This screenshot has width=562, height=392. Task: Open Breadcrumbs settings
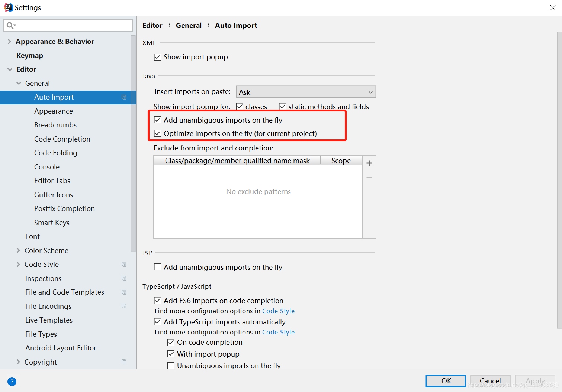coord(55,125)
